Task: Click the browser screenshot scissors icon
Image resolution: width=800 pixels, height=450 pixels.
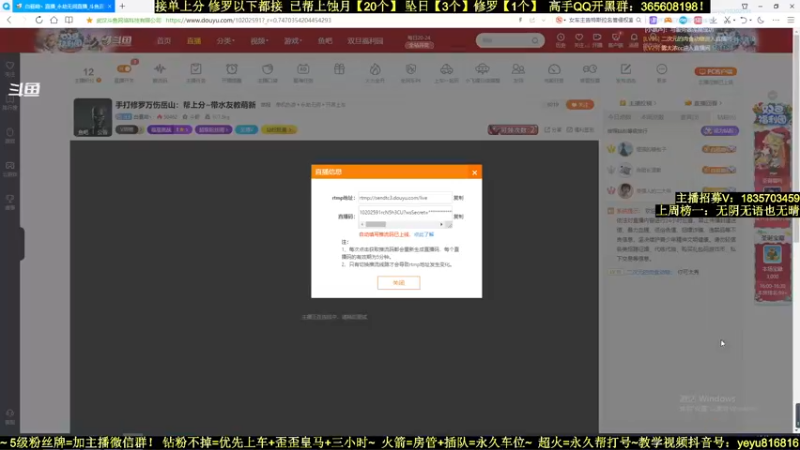Action: click(728, 20)
